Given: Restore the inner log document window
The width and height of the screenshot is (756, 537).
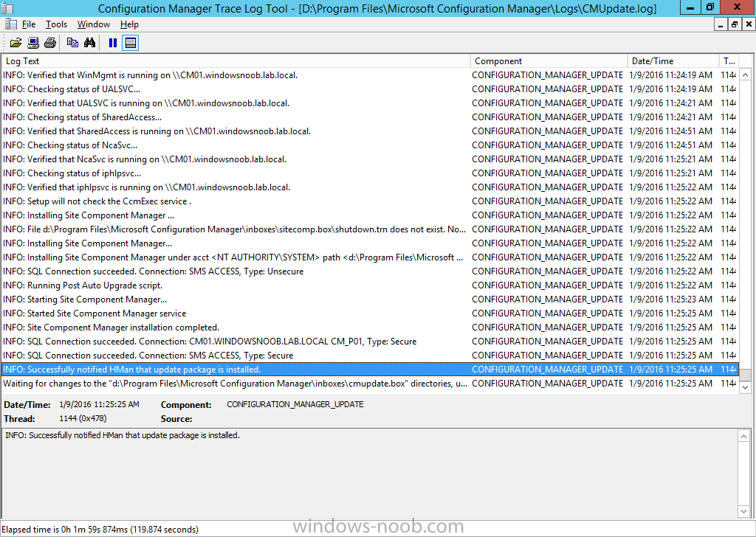Looking at the screenshot, I should (735, 24).
